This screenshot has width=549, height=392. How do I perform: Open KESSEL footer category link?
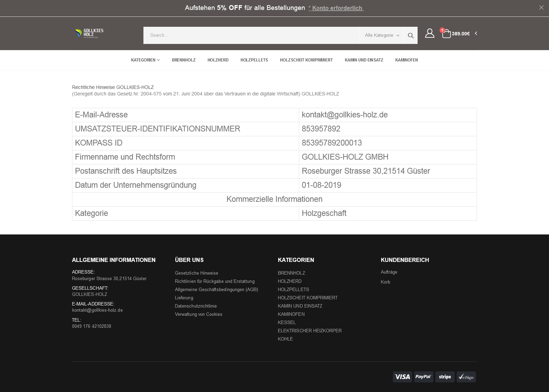(x=287, y=323)
